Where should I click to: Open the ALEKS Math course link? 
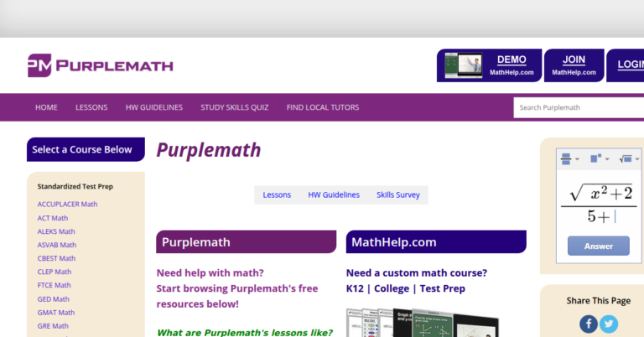(x=56, y=231)
